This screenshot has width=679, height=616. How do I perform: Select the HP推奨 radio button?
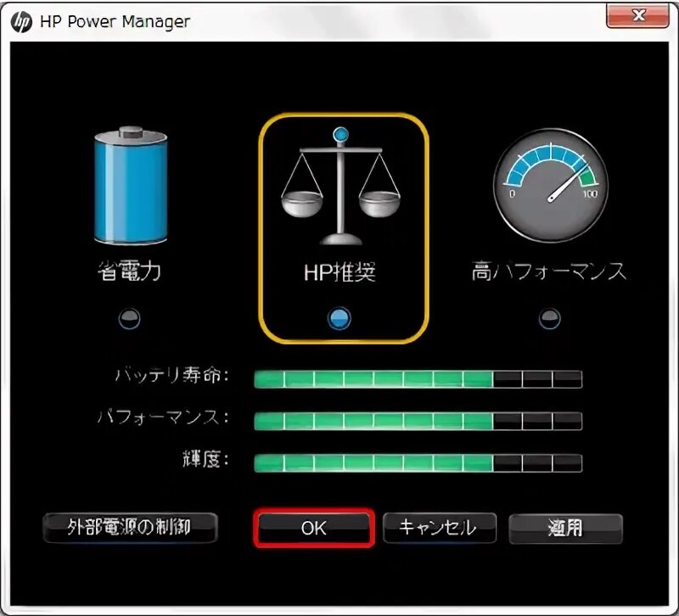click(339, 318)
